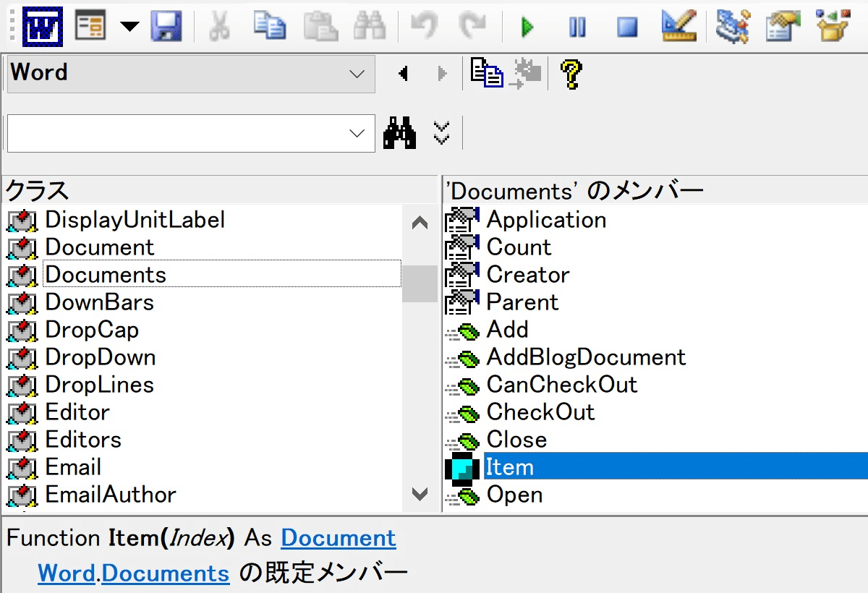The height and width of the screenshot is (593, 868).
Task: Expand search results double chevron
Action: pos(441,133)
